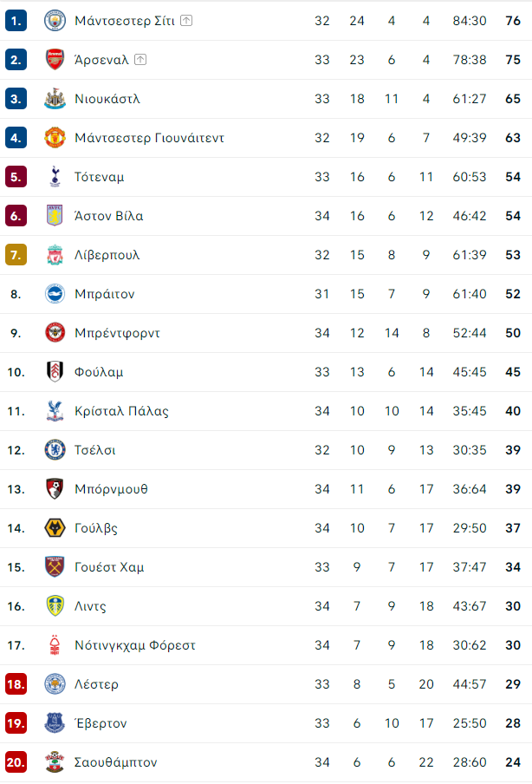The width and height of the screenshot is (532, 784).
Task: Click the promotion arrow icon beside Μάντσεστερ Σίτι
Action: pyautogui.click(x=186, y=21)
